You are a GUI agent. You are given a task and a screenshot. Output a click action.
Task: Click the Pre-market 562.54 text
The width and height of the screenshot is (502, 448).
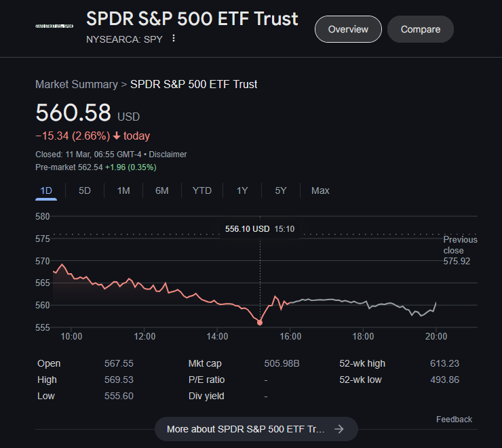click(69, 167)
